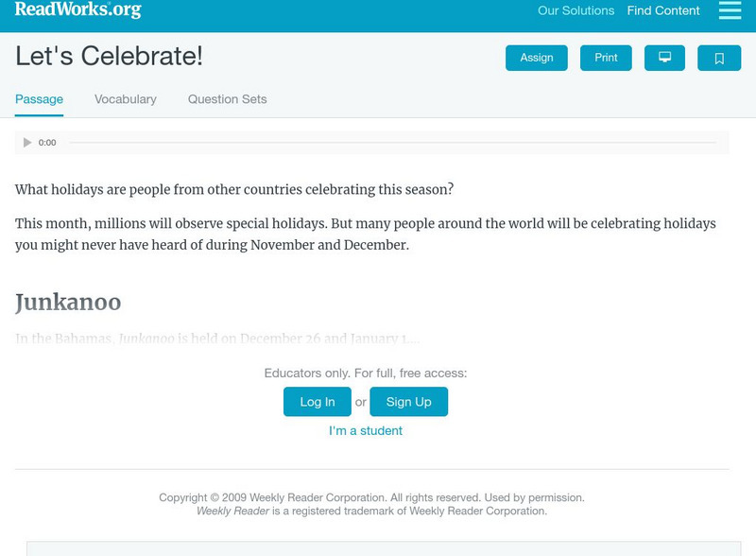This screenshot has height=556, width=756.
Task: Click the Let's Celebrate! page title
Action: pyautogui.click(x=109, y=57)
